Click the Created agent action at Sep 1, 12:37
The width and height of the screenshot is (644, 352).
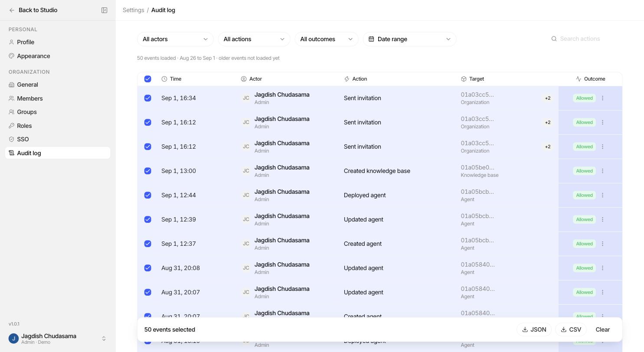(x=363, y=244)
